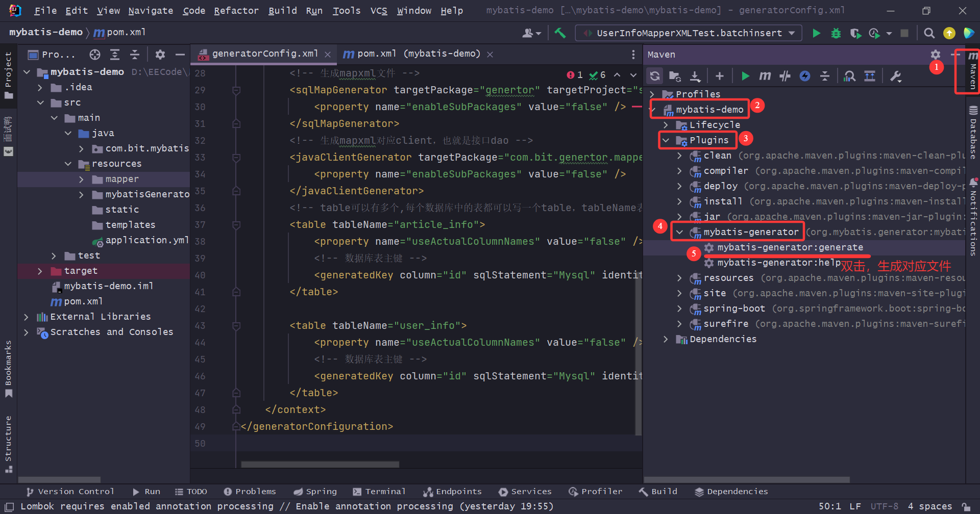Screen dimensions: 980x514
Task: Hide the Project tool window
Action: [x=180, y=55]
